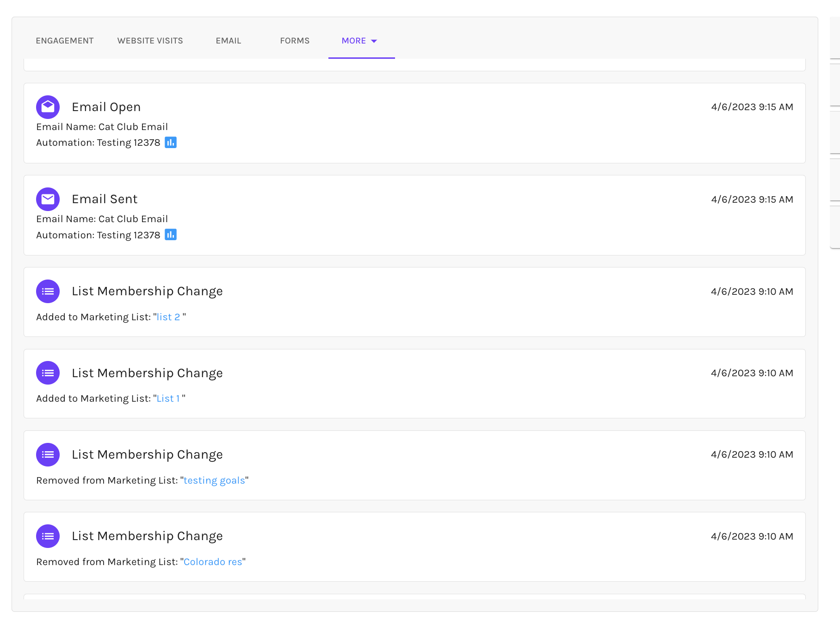Open the 'List 1' marketing list link

click(x=168, y=398)
